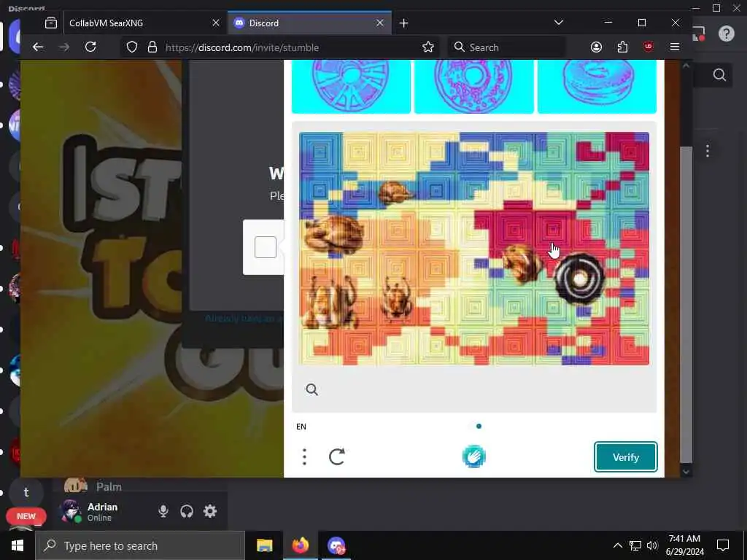Select the left wheel-like donut example image
This screenshot has height=560, width=747.
[351, 86]
